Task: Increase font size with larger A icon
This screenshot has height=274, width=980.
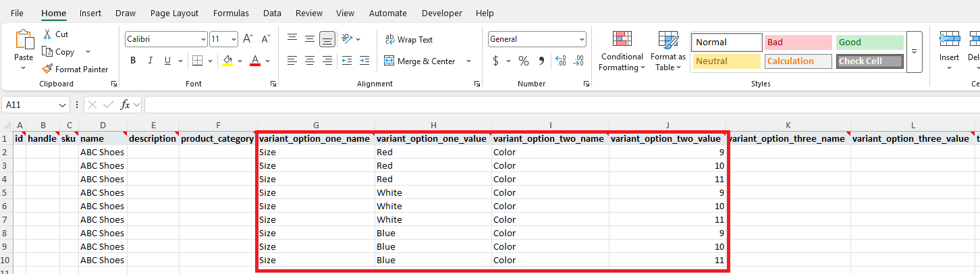Action: point(248,39)
